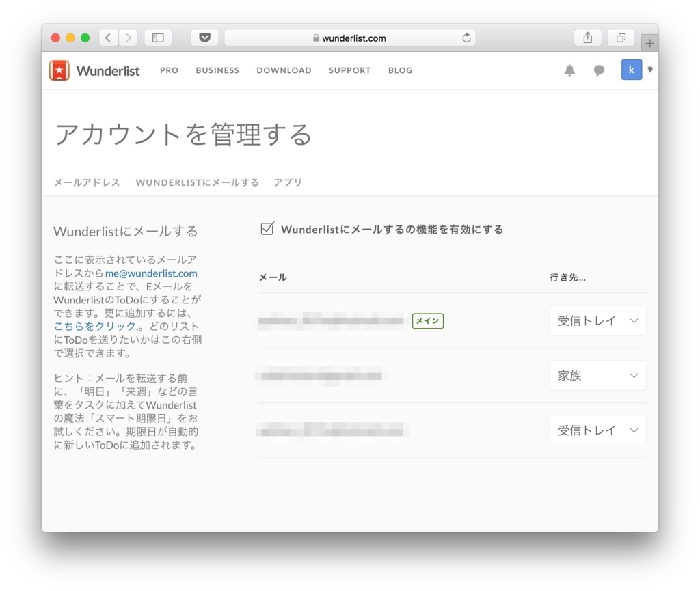The width and height of the screenshot is (700, 591).
Task: Open the PRO navigation link
Action: pyautogui.click(x=170, y=70)
